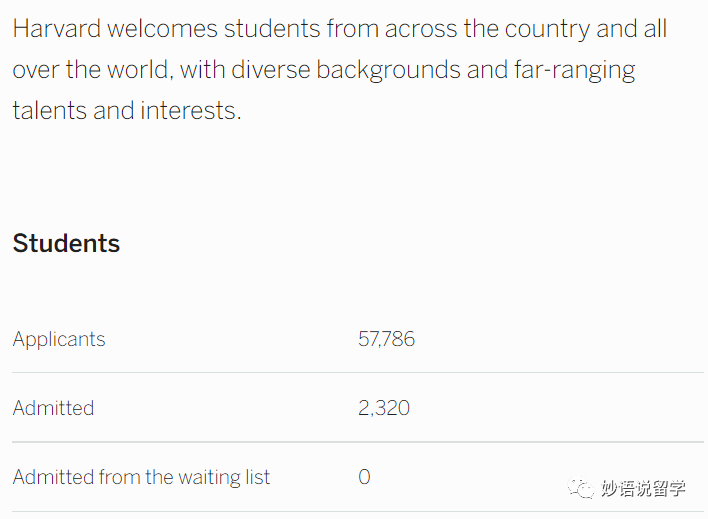Click the Admitted from the waiting list label
The image size is (708, 519).
coord(141,477)
